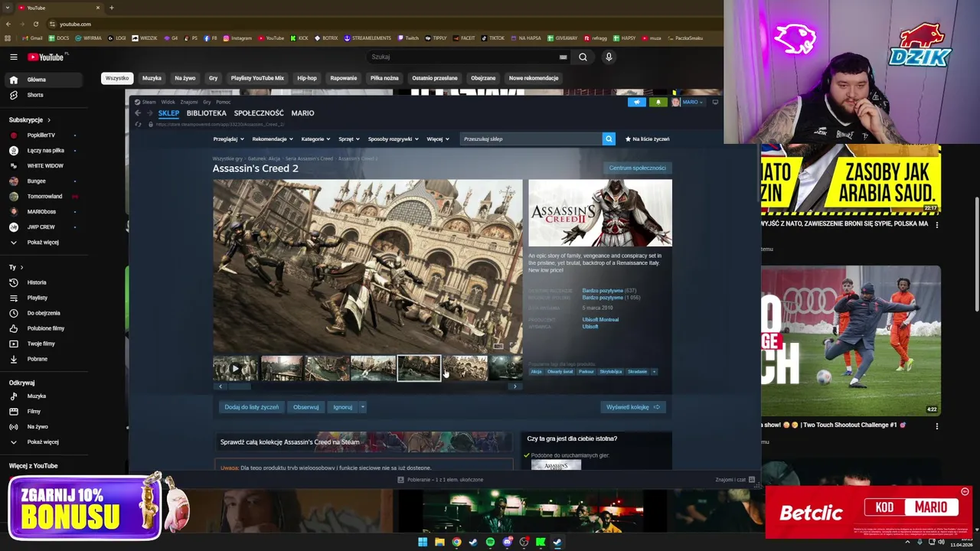Open the KICK bookmark in the bookmarks bar
The image size is (980, 551).
pos(299,37)
